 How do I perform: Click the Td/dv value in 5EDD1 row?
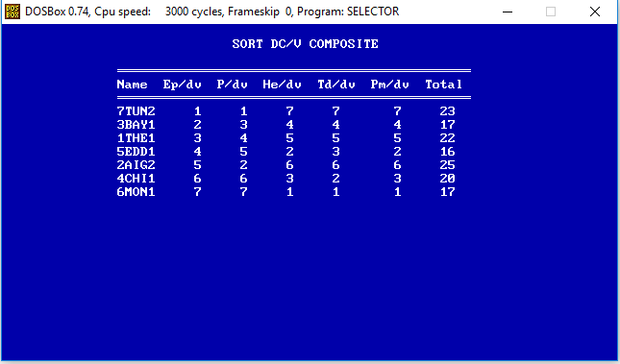click(335, 152)
